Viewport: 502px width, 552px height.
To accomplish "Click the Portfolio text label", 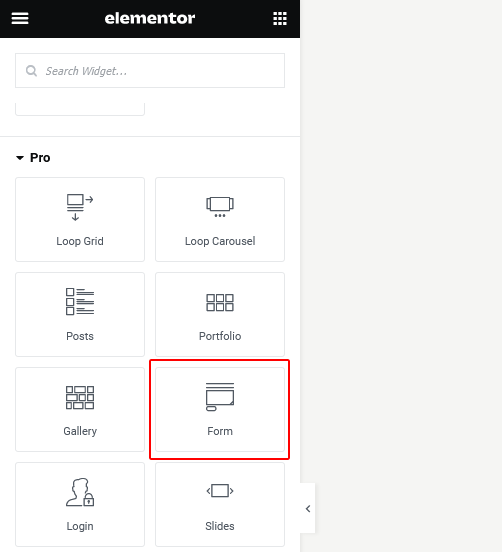I will coord(220,336).
